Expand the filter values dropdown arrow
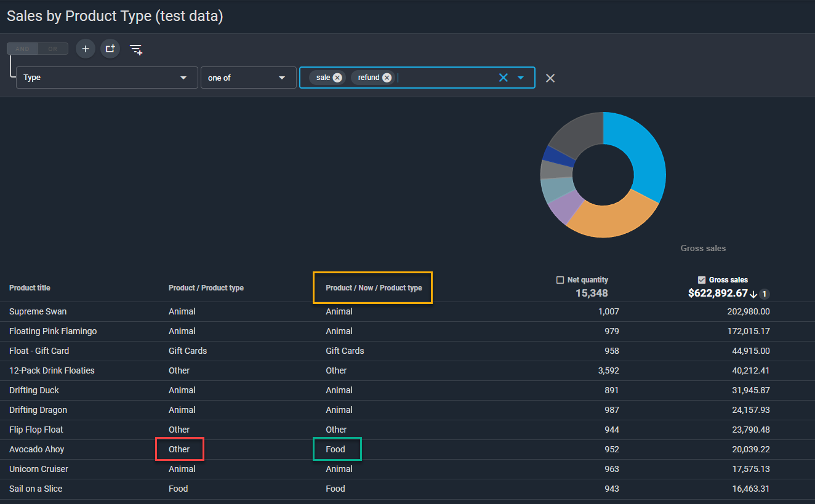 pyautogui.click(x=521, y=78)
